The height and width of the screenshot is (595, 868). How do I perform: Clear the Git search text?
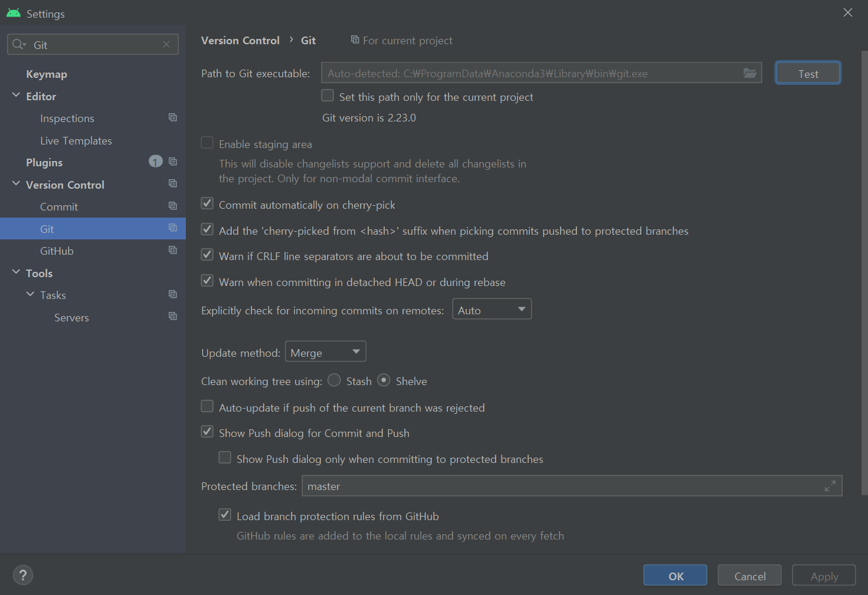(x=166, y=44)
